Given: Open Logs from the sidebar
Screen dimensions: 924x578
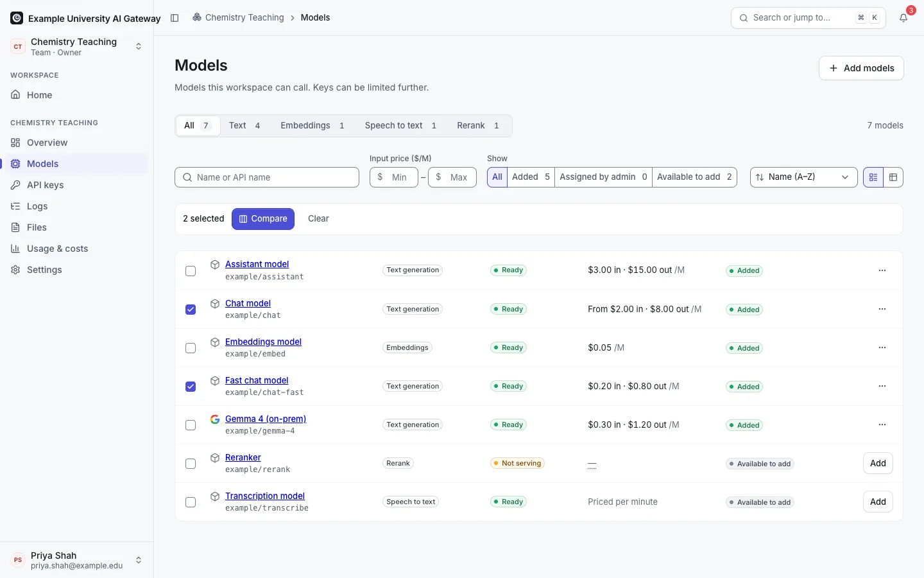Looking at the screenshot, I should coord(76,206).
